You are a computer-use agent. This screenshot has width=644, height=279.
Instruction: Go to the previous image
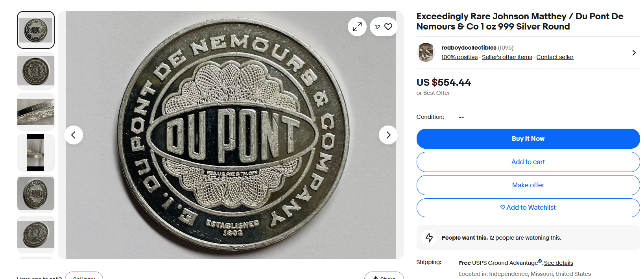pyautogui.click(x=74, y=135)
